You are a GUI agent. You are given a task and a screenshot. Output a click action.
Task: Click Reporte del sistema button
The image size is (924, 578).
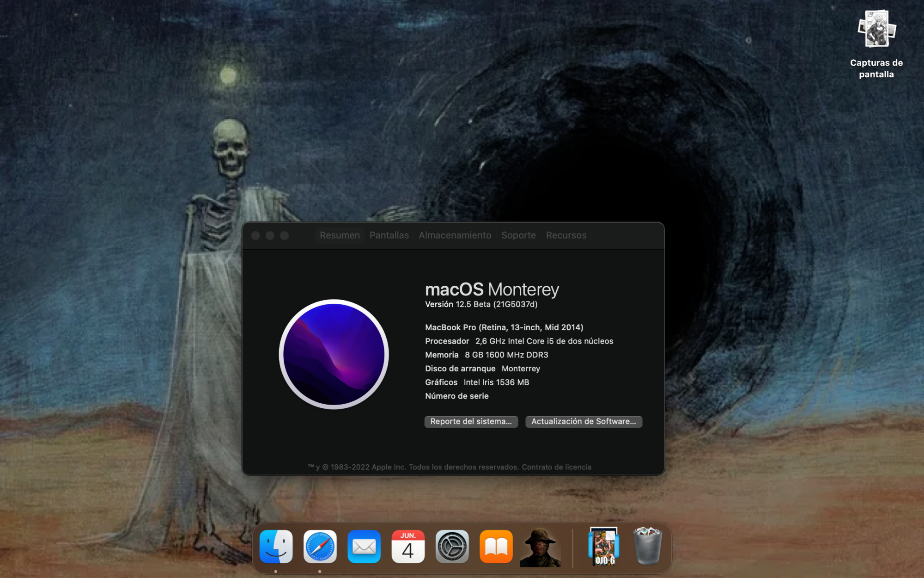tap(471, 421)
